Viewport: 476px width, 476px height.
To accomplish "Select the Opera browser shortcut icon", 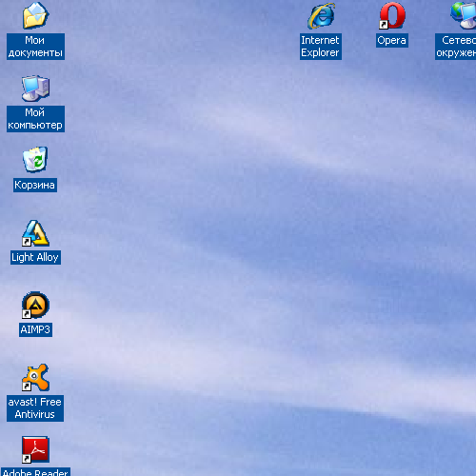I will [392, 15].
